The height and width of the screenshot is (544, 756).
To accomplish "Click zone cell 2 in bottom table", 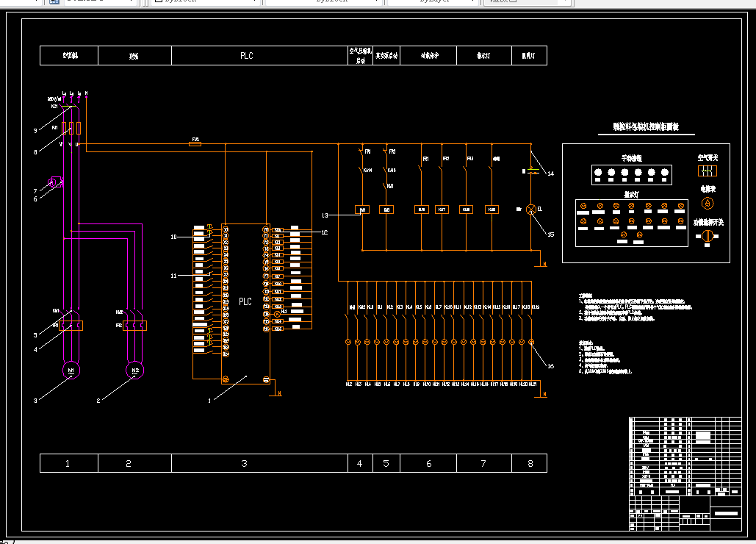I will pos(135,463).
